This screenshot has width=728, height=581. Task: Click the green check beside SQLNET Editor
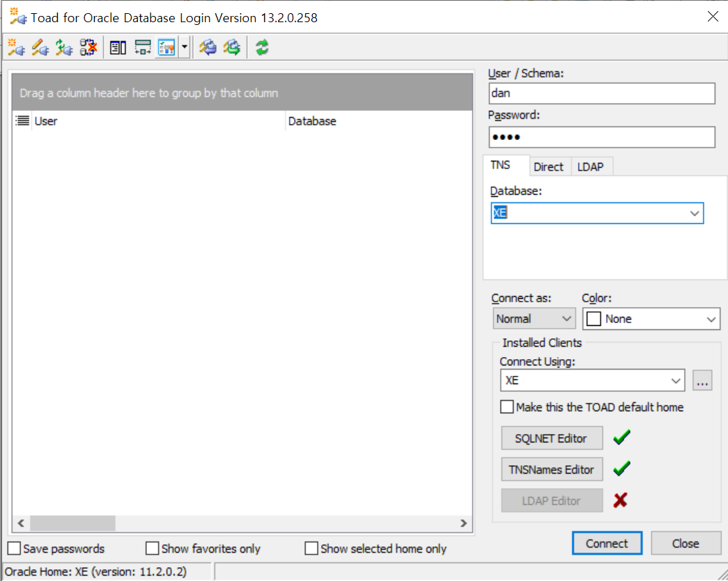coord(622,437)
